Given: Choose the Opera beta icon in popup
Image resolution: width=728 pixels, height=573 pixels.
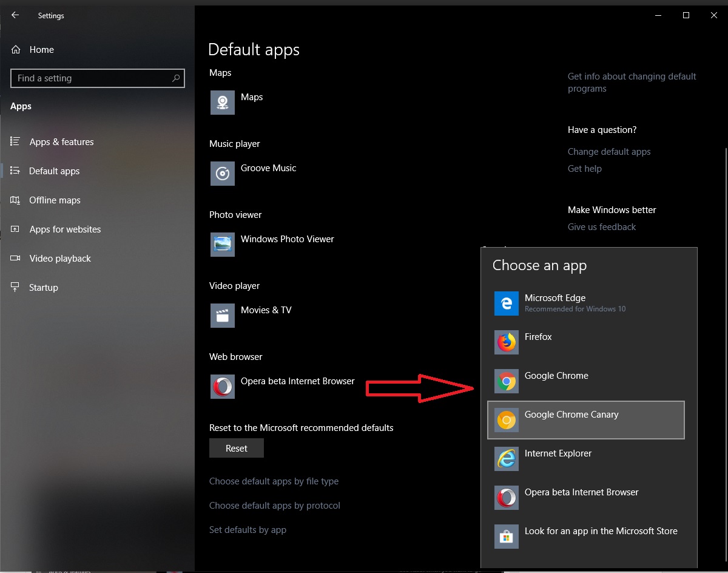Looking at the screenshot, I should coord(507,498).
